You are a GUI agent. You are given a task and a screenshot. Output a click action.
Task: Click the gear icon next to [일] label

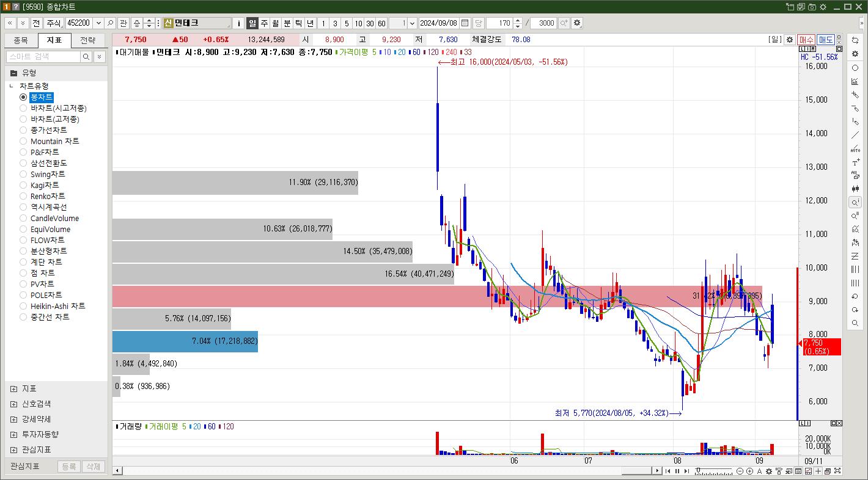tap(790, 40)
